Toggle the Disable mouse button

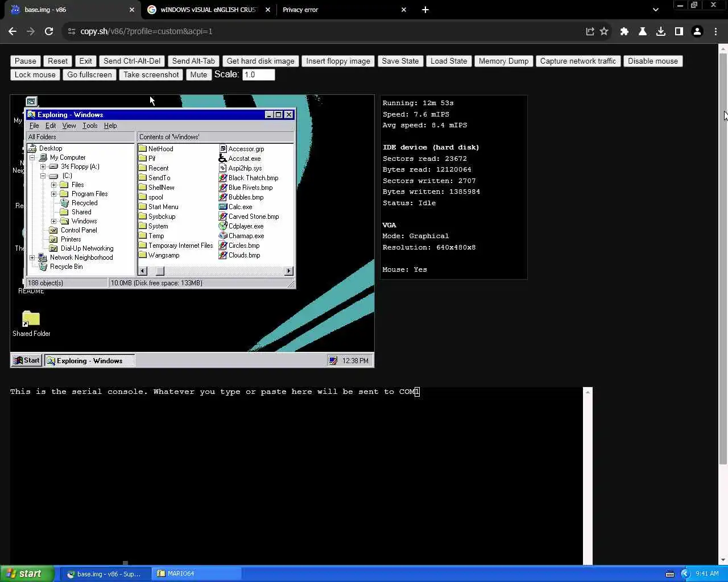(653, 61)
